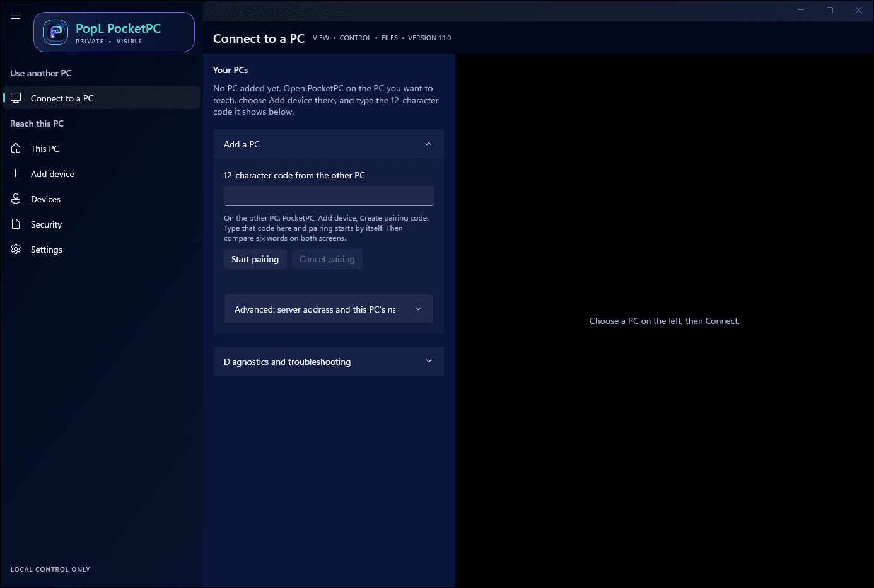Open the Security page
Screen dimensions: 874x588
(x=102, y=224)
